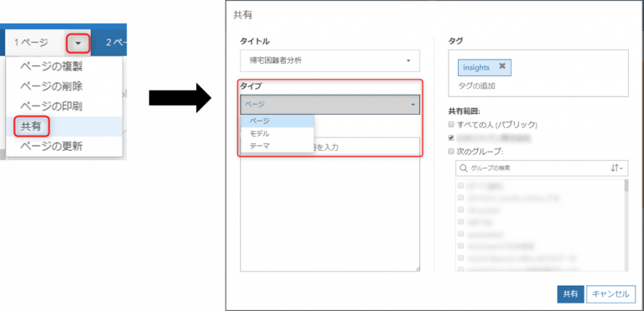
Task: Select the 1 ページ tab
Action: click(x=31, y=42)
